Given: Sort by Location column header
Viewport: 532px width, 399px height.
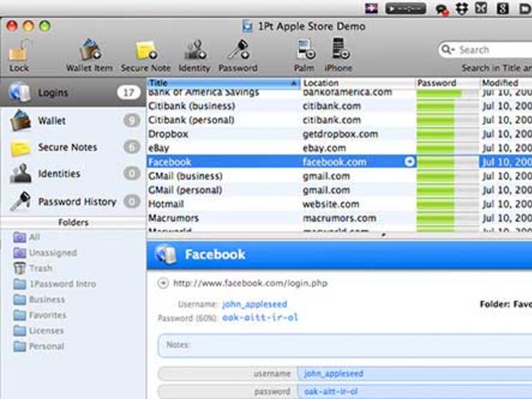Looking at the screenshot, I should (x=358, y=83).
